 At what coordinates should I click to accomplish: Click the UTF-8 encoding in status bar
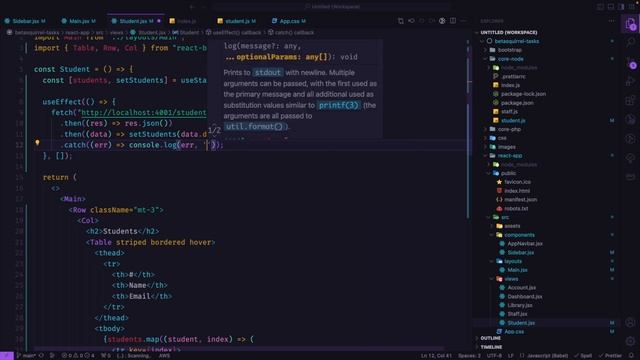pyautogui.click(x=494, y=356)
